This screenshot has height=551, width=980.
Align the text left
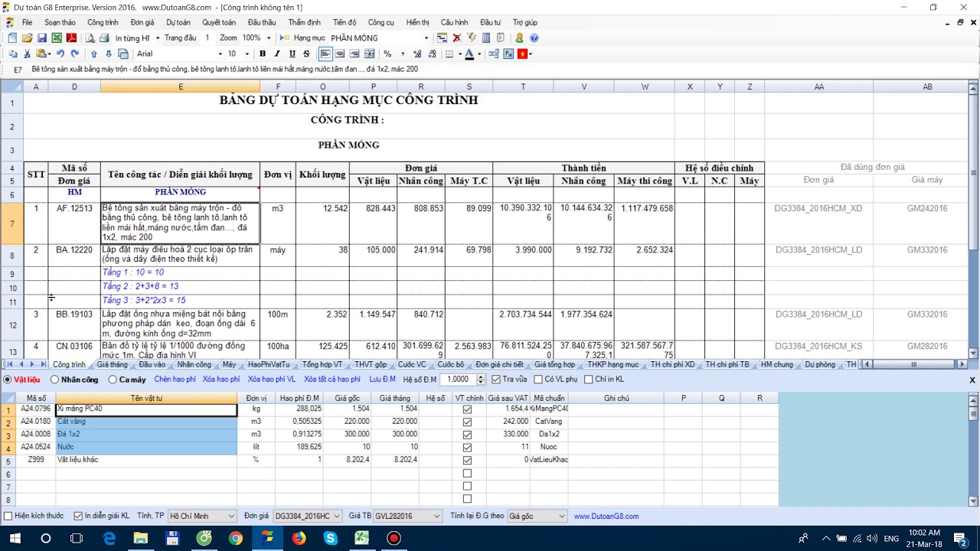click(x=325, y=54)
